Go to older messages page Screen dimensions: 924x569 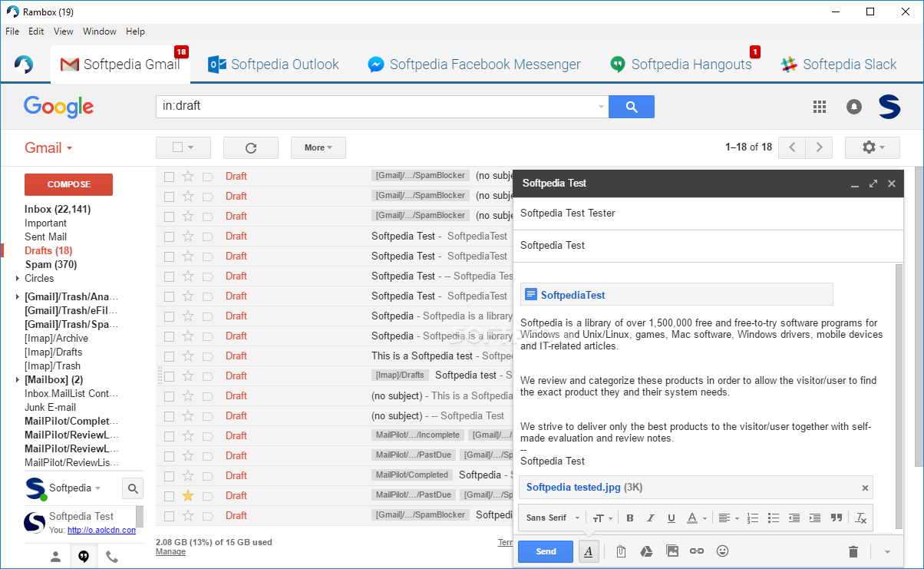[820, 147]
